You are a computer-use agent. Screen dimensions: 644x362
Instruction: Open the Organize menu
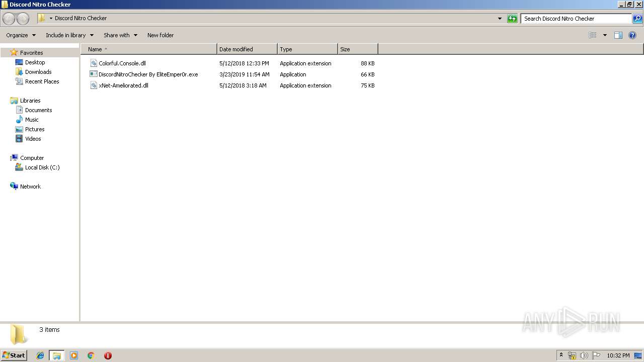pyautogui.click(x=21, y=35)
